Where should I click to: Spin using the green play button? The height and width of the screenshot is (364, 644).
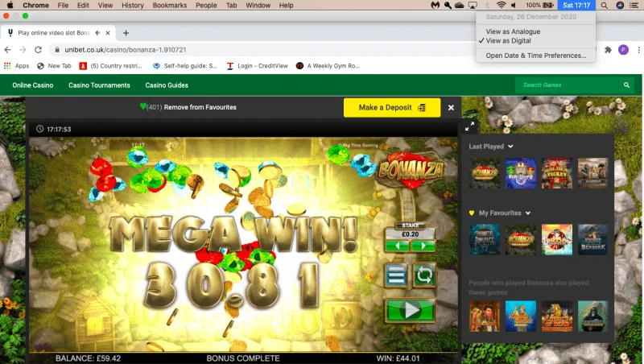click(410, 310)
